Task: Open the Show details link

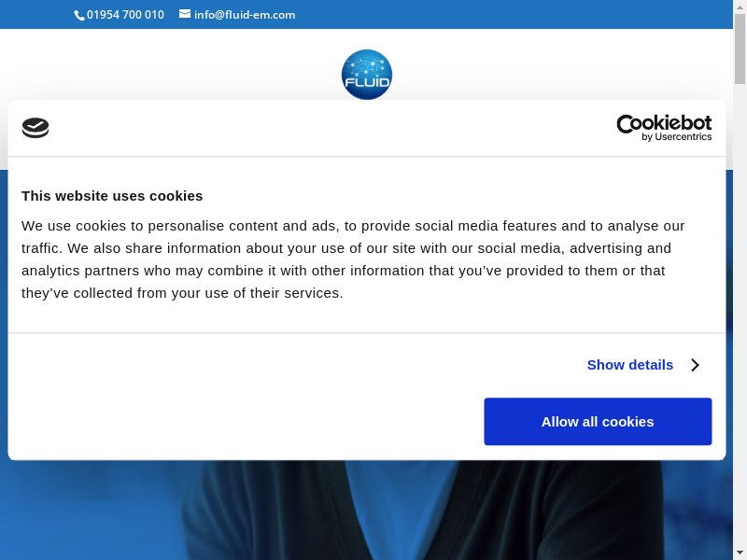Action: pyautogui.click(x=629, y=365)
